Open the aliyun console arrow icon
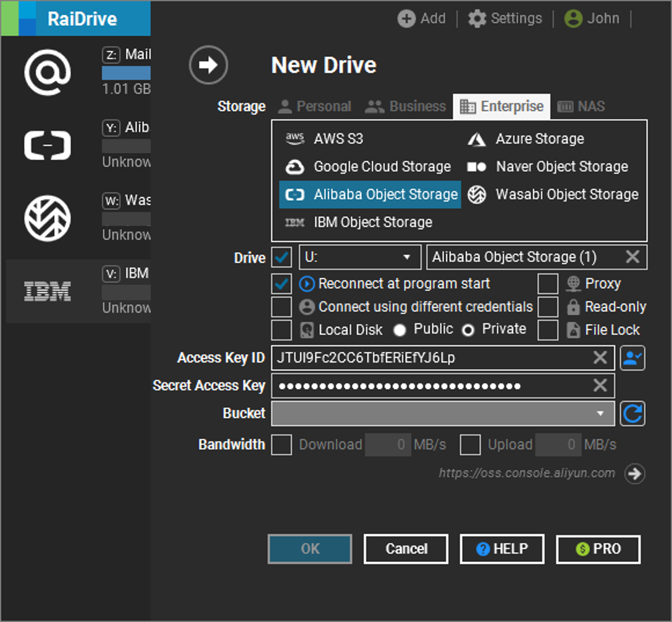The image size is (672, 622). point(635,474)
